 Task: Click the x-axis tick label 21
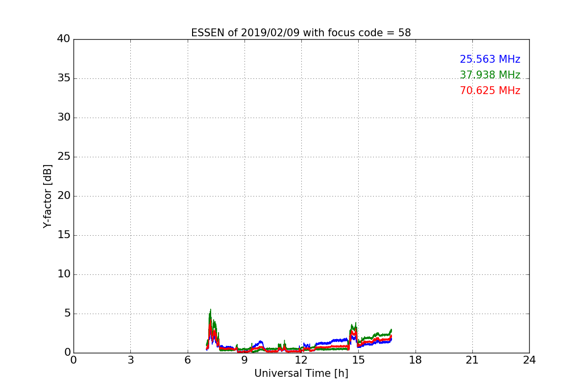click(472, 360)
